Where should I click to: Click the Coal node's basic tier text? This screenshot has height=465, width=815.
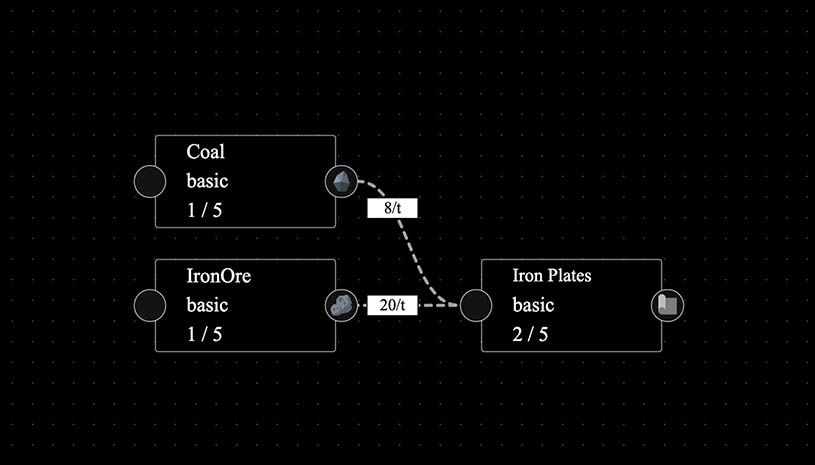pyautogui.click(x=207, y=182)
